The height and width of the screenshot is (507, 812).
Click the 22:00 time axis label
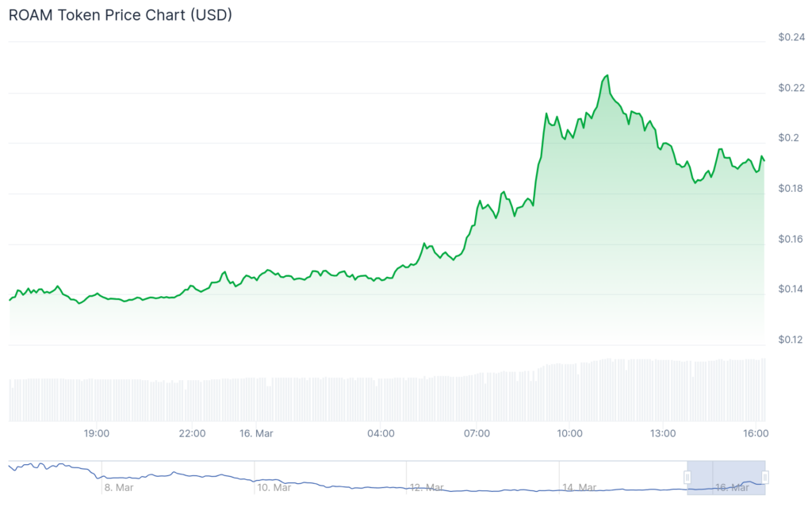192,433
